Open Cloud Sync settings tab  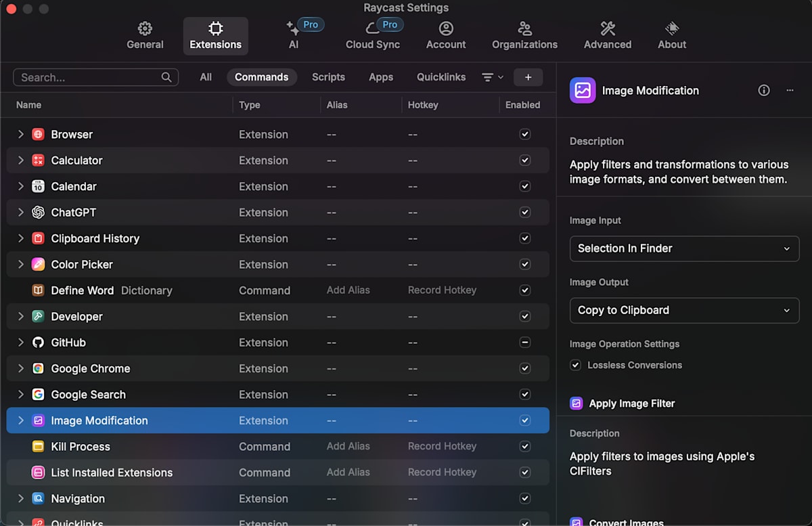(373, 36)
